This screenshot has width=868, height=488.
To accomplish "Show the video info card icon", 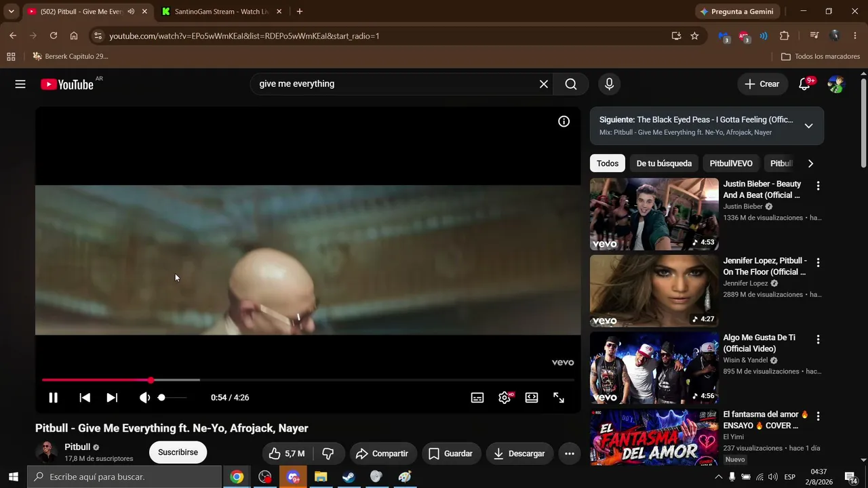I will [x=564, y=121].
